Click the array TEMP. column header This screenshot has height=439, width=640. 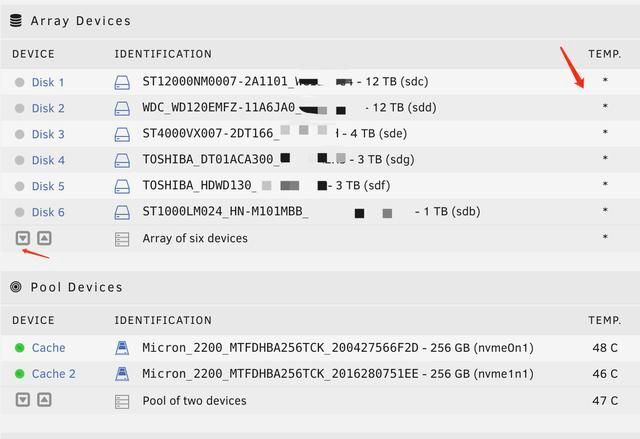pyautogui.click(x=604, y=54)
